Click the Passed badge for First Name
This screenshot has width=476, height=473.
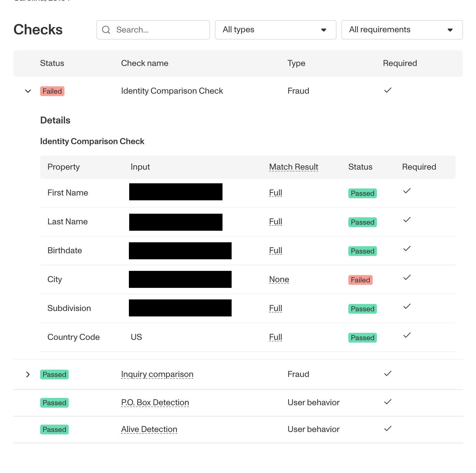click(x=363, y=193)
